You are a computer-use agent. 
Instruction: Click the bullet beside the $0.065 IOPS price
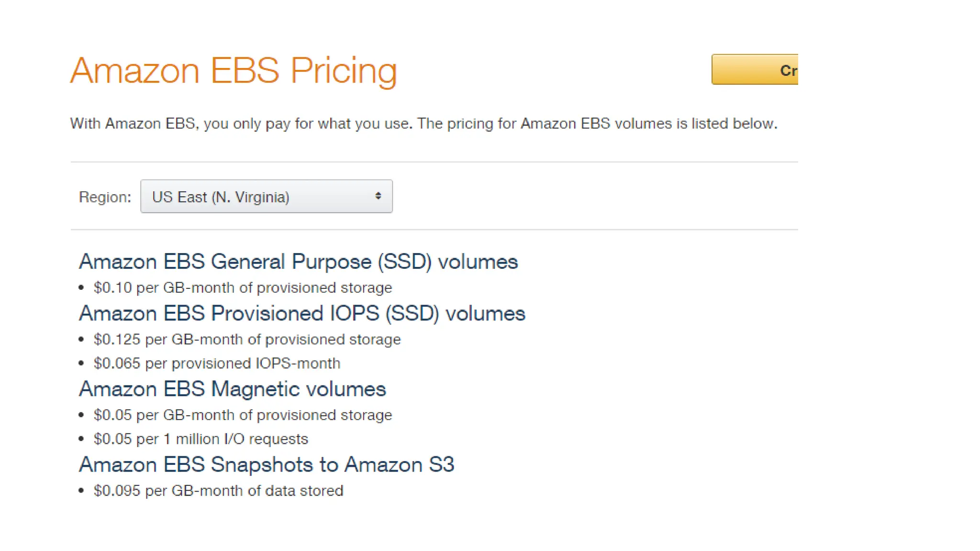point(81,364)
